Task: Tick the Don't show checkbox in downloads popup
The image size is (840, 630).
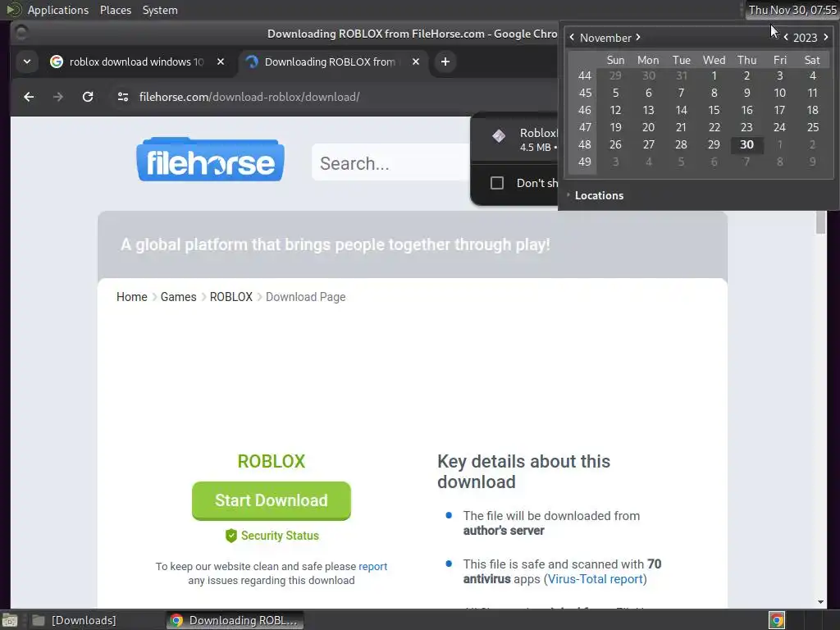Action: (x=497, y=183)
